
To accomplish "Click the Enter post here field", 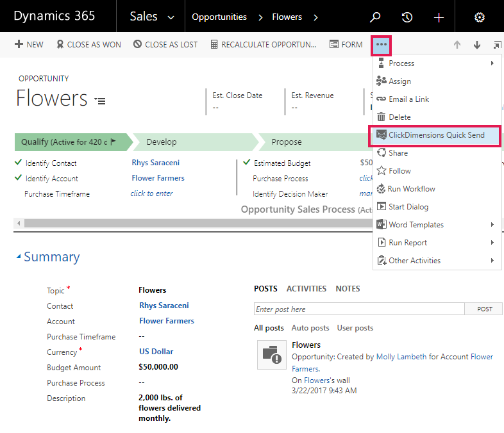I will click(x=359, y=309).
